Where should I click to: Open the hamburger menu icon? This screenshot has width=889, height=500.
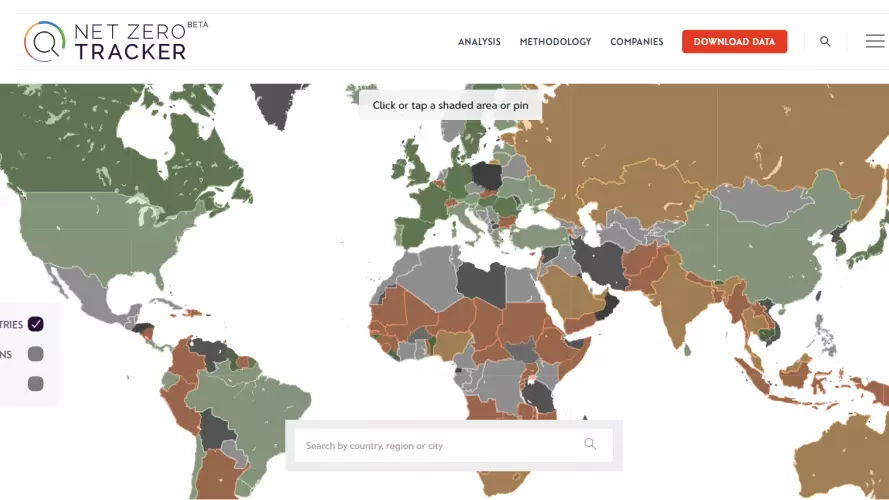coord(875,41)
